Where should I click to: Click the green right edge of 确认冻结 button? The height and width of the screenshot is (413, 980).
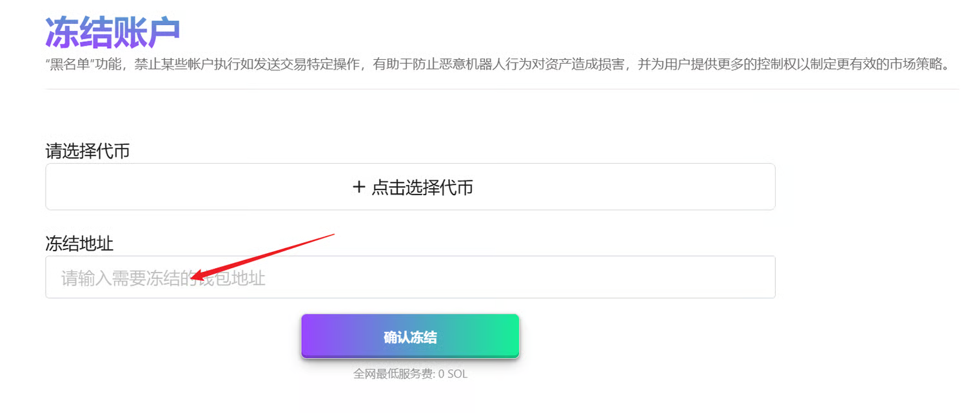(x=509, y=336)
